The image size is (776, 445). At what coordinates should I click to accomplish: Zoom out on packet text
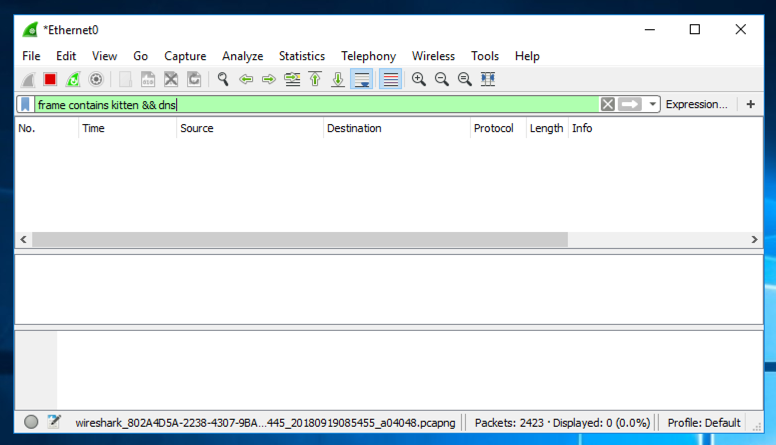(x=441, y=79)
